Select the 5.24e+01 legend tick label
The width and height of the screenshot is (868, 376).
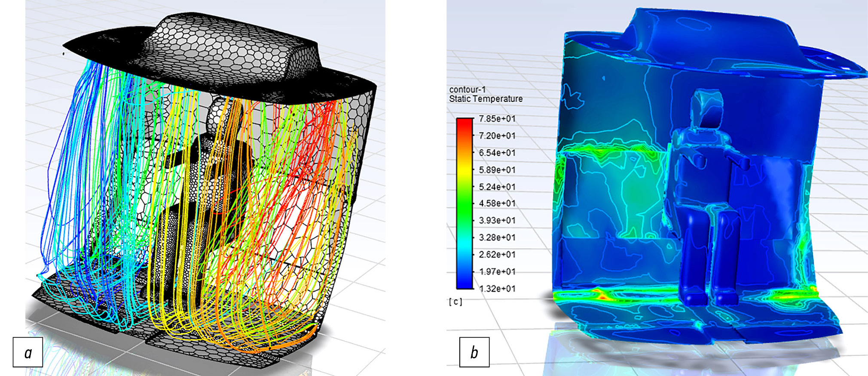click(x=497, y=187)
